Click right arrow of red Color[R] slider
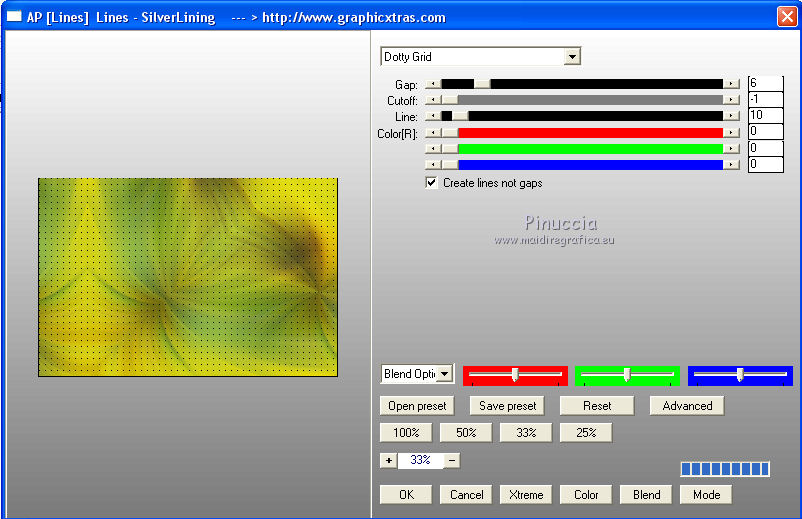This screenshot has height=519, width=802. tap(731, 133)
